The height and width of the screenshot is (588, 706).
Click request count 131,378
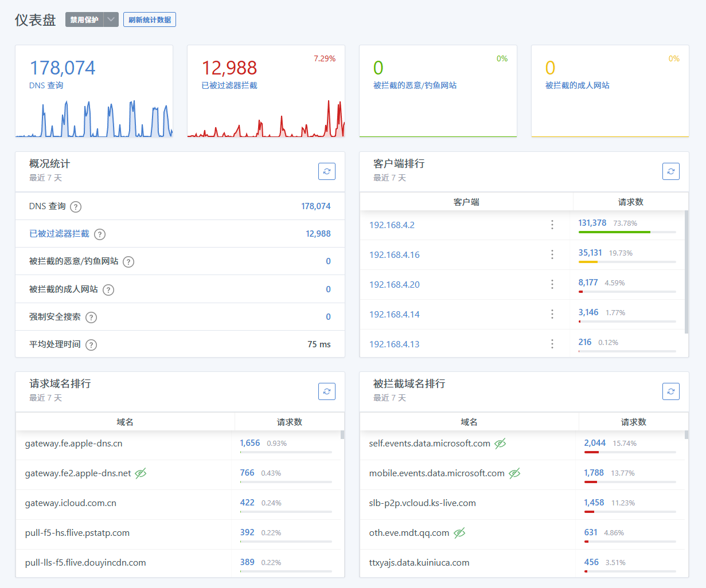pos(592,223)
